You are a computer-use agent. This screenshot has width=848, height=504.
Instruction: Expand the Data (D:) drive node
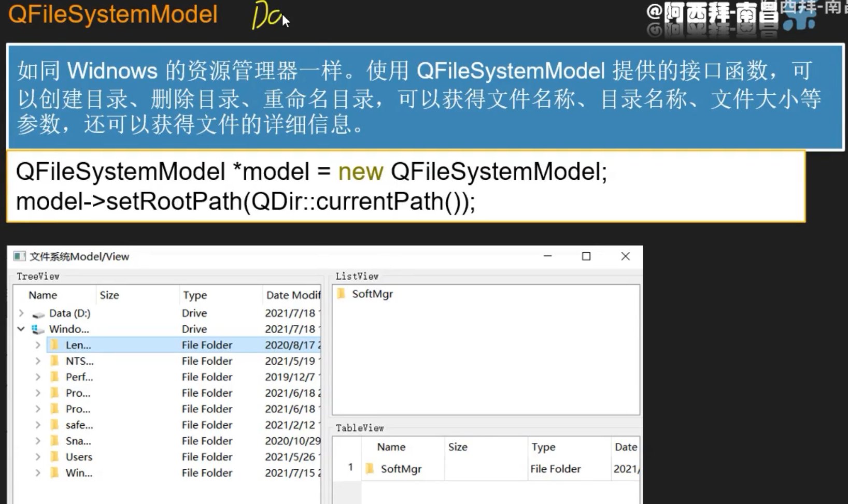point(21,313)
